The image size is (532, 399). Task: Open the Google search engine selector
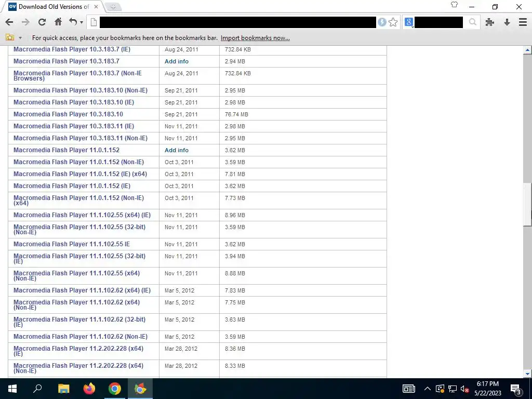[409, 22]
